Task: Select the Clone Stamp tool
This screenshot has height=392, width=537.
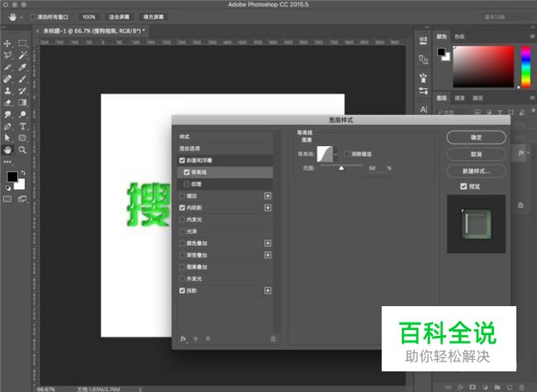Action: click(x=7, y=91)
